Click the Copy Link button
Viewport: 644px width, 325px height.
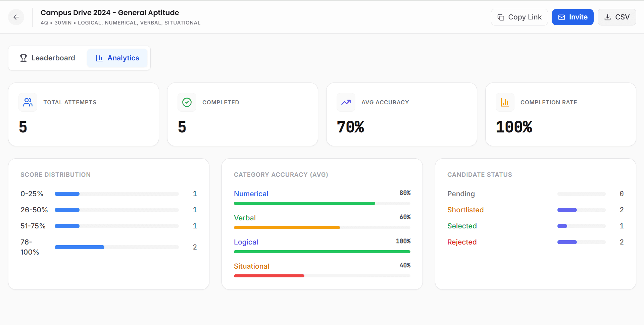[x=519, y=17]
